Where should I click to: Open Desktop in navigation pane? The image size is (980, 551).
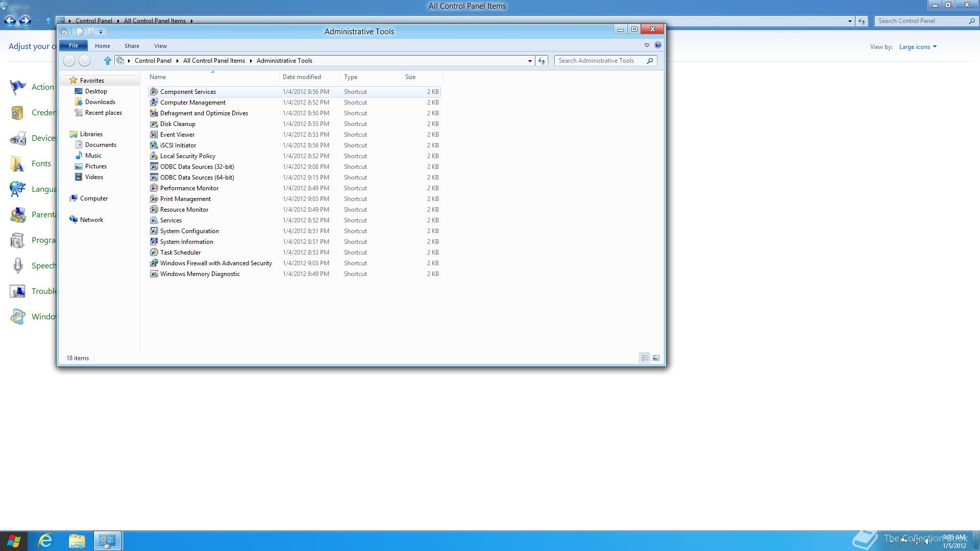(x=96, y=91)
